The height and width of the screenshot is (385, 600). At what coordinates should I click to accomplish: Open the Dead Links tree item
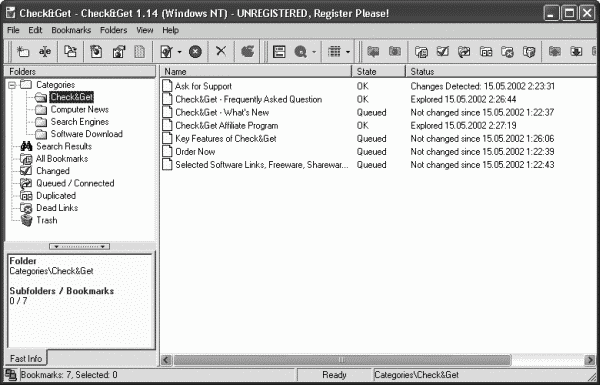click(57, 207)
